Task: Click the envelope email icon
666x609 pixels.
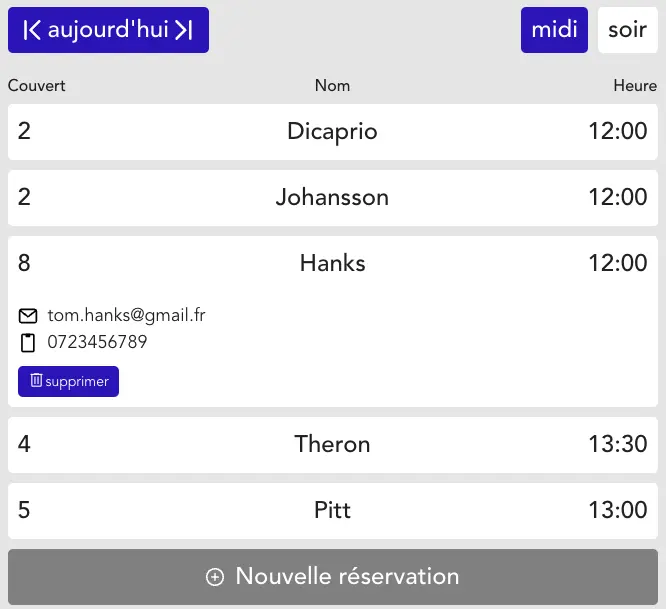Action: (28, 316)
